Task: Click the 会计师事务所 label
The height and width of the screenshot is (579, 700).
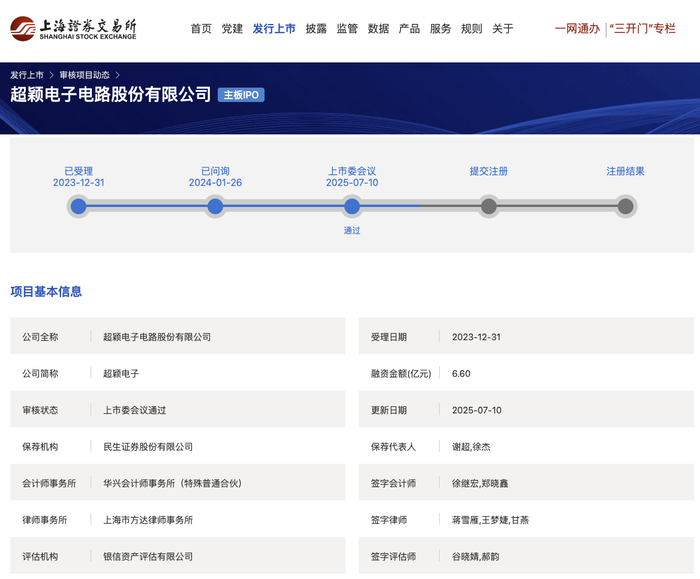Action: (49, 483)
